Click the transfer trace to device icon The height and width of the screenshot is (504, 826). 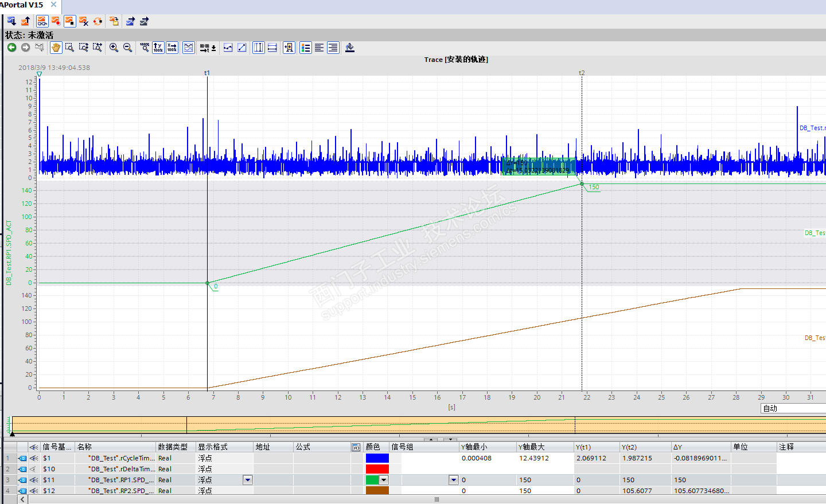(11, 21)
